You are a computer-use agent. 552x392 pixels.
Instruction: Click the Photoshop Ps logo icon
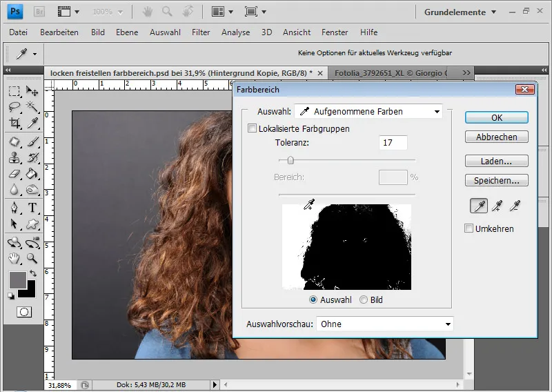click(15, 12)
